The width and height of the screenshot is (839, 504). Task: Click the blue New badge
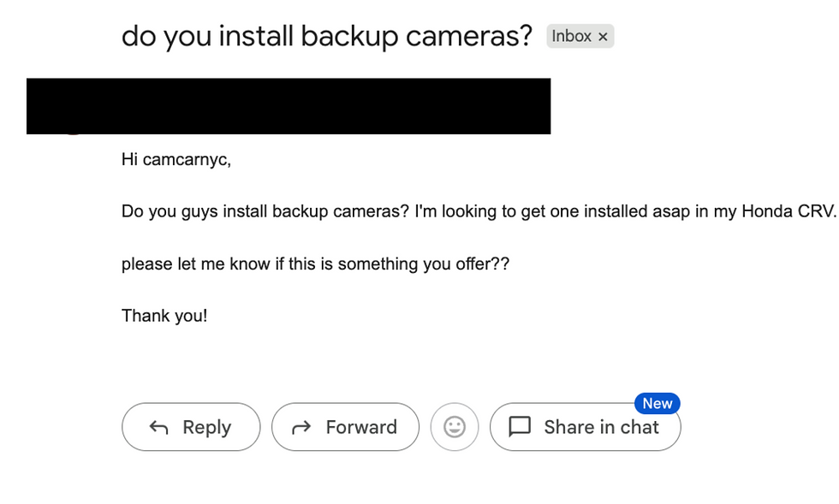[x=658, y=403]
